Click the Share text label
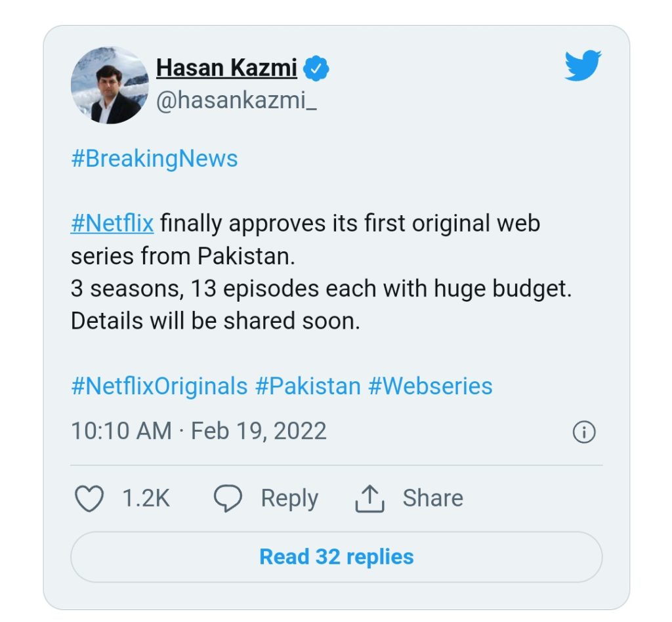672x622 pixels. [x=432, y=499]
